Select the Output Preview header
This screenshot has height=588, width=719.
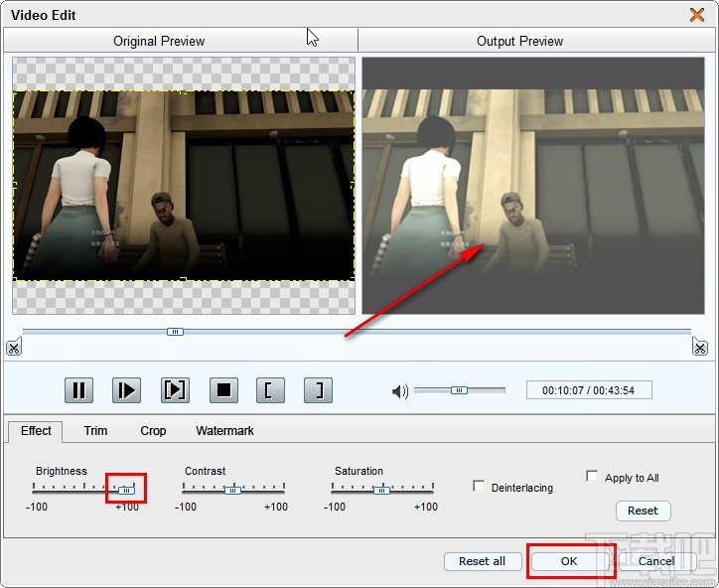point(536,41)
